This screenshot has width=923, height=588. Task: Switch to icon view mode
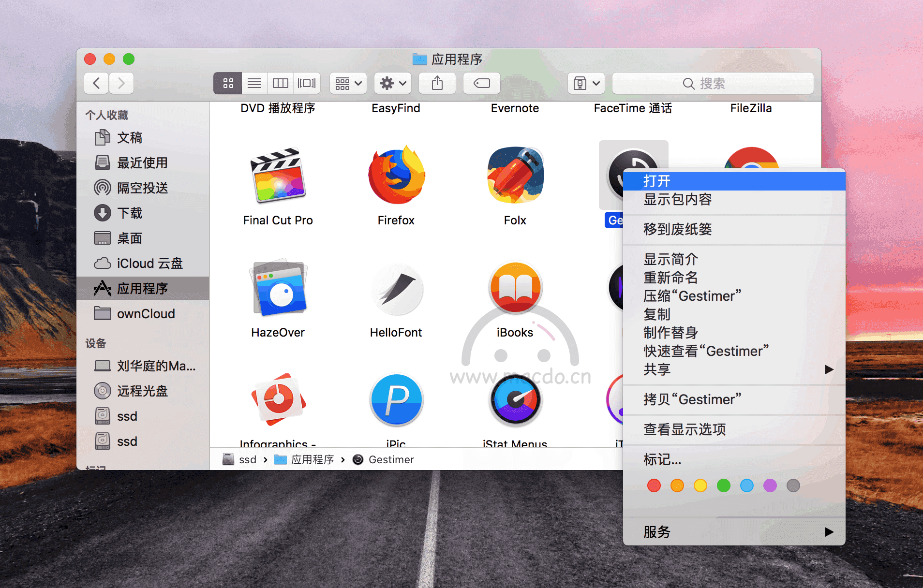tap(228, 83)
